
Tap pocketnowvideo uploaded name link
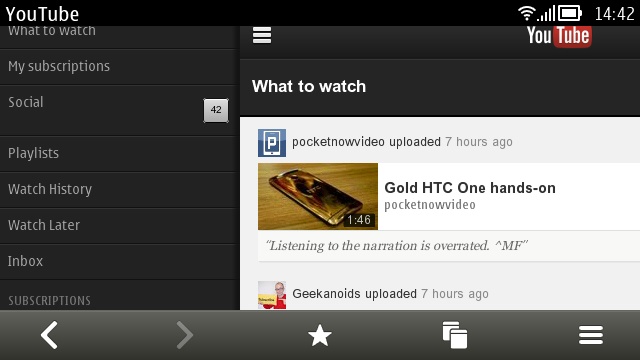click(x=338, y=142)
